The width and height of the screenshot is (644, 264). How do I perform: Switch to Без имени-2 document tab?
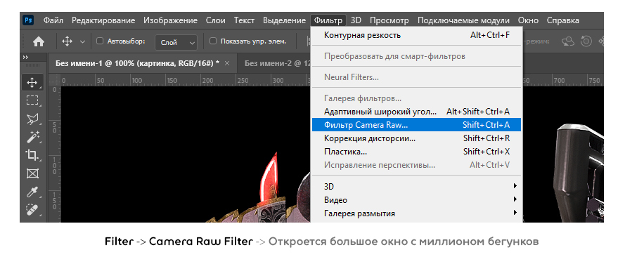[274, 63]
